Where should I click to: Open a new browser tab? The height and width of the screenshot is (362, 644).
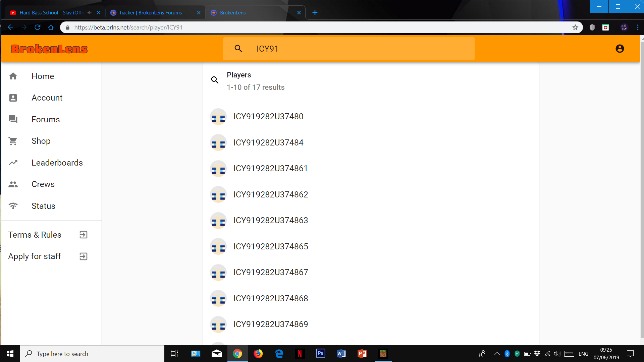tap(315, 13)
